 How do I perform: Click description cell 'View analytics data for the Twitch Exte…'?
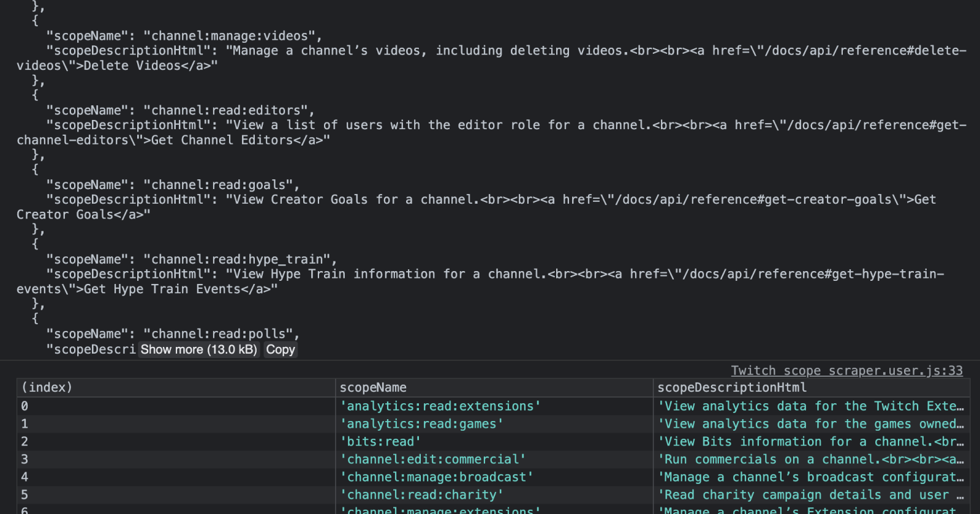point(812,406)
